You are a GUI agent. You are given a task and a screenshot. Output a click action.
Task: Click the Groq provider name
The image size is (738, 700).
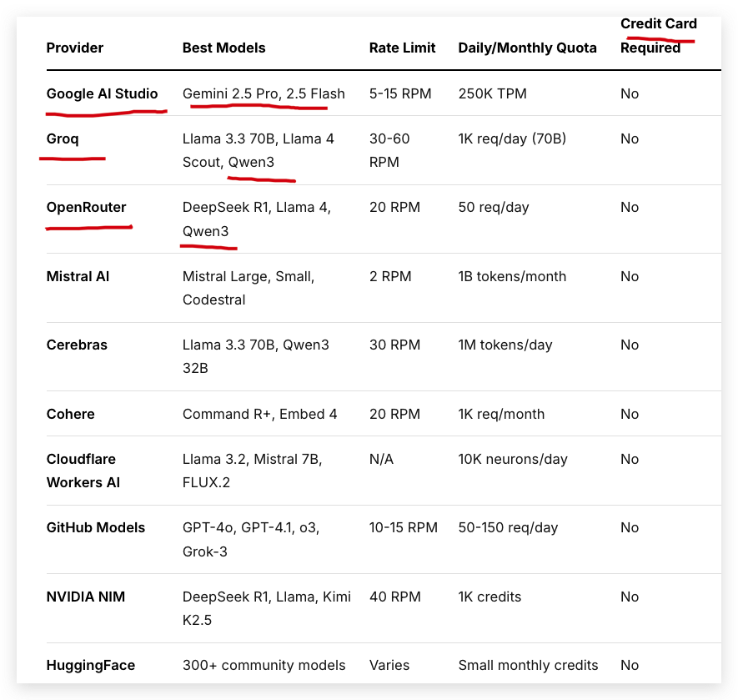pos(63,139)
